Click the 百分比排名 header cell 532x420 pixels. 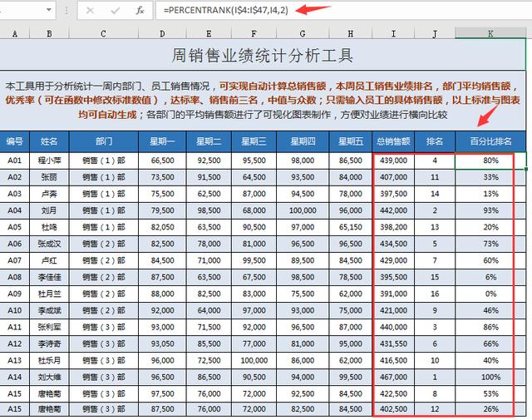click(490, 141)
